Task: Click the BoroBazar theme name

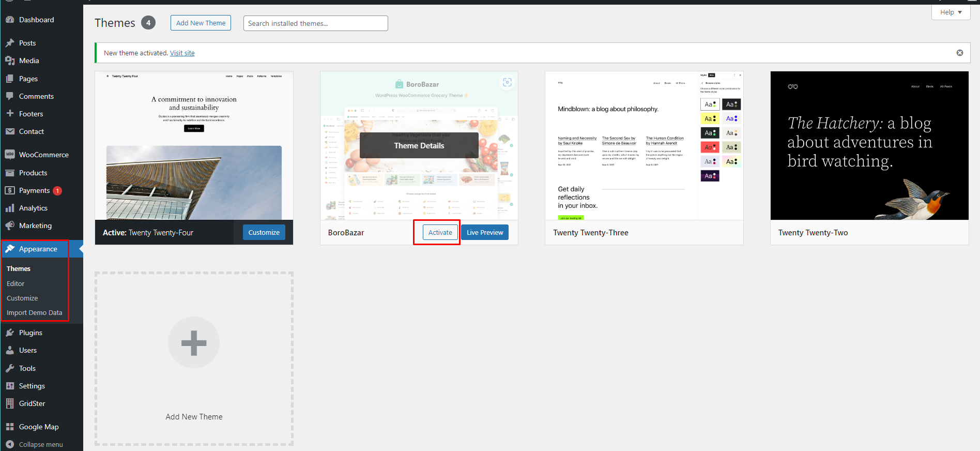Action: point(346,233)
